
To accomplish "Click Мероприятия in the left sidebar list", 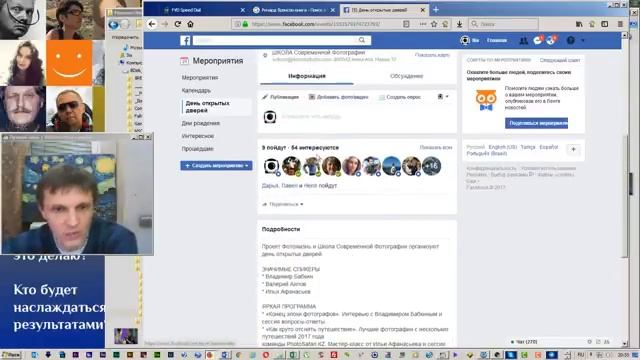I will pyautogui.click(x=200, y=78).
